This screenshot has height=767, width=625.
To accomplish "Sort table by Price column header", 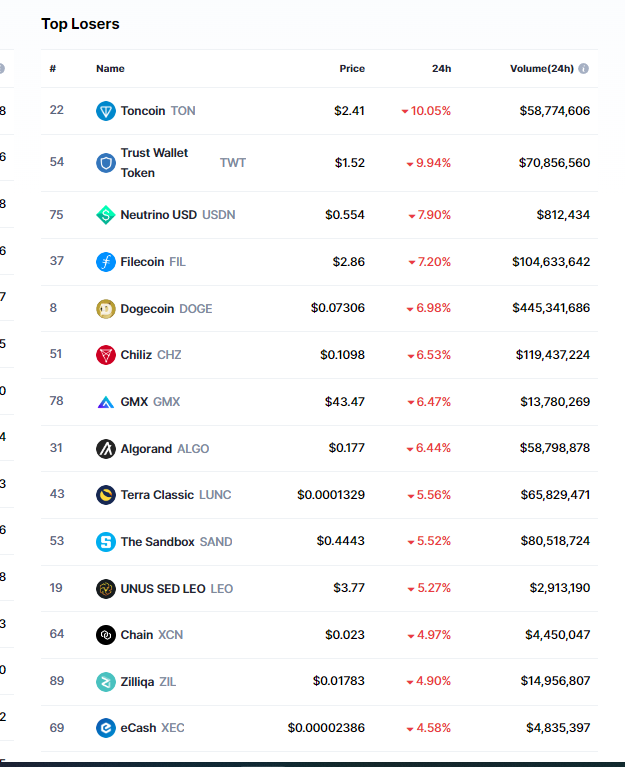I will point(351,69).
